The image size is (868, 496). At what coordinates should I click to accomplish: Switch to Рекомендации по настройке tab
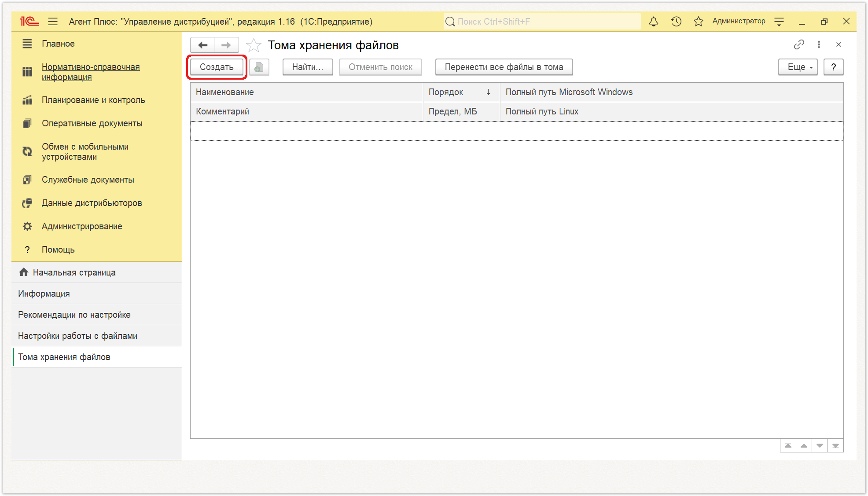[97, 315]
